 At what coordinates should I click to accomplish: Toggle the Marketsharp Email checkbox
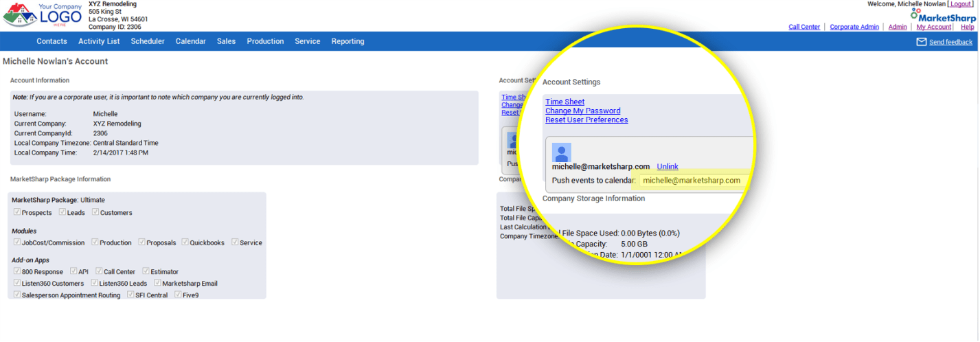[x=157, y=282]
